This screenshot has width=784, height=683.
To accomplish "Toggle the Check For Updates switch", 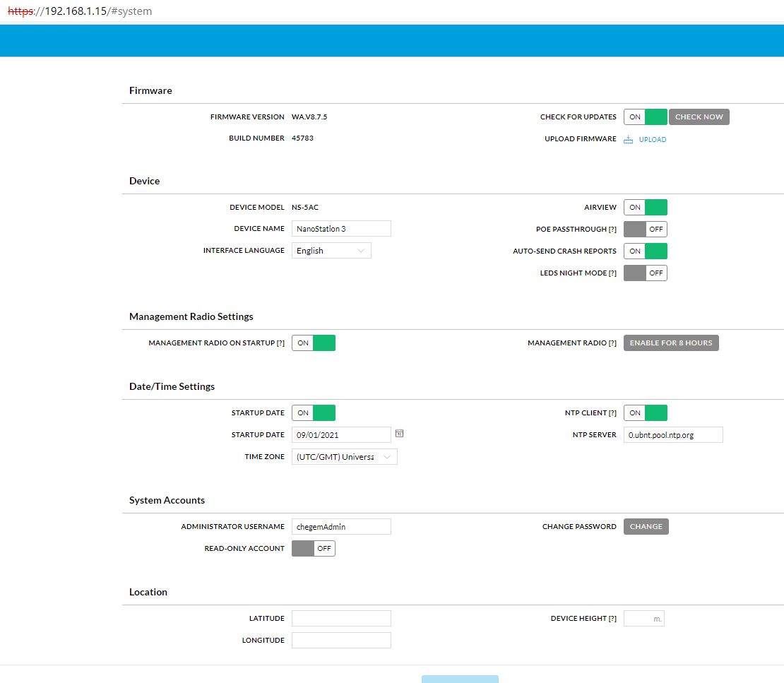I will point(645,117).
